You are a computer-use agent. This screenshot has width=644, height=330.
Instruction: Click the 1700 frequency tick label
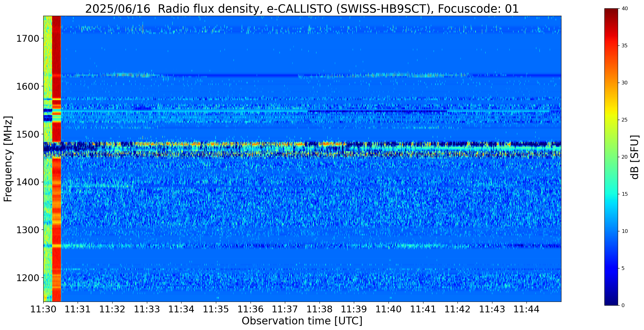pos(28,39)
